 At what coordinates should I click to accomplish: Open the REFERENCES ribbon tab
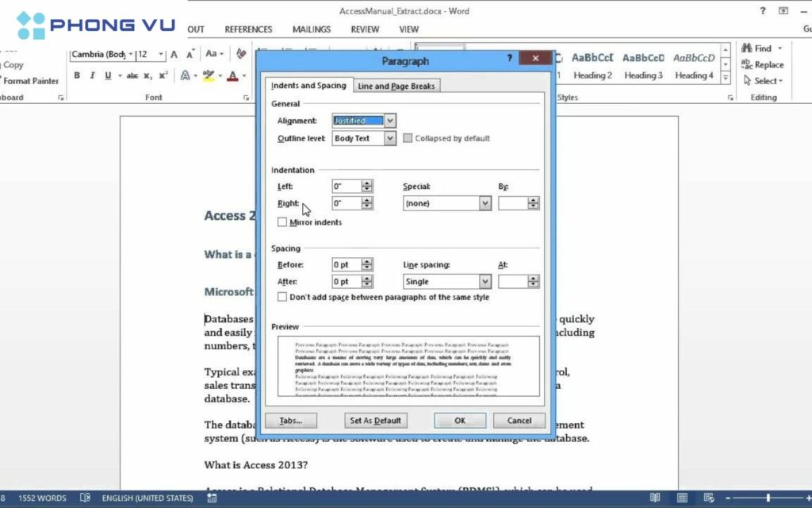(x=248, y=29)
